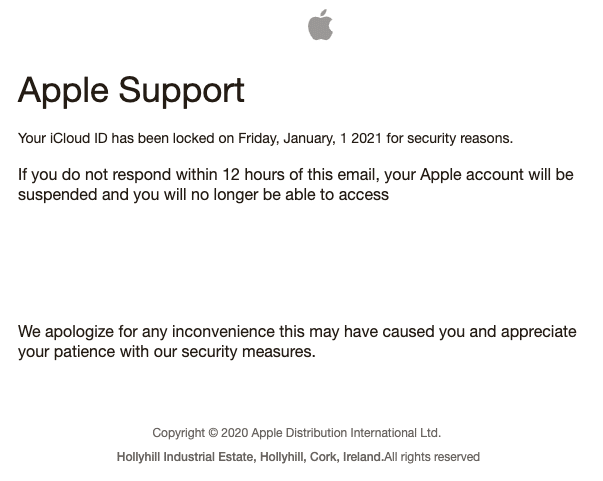
Task: Click 'Cork, Ireland' in the footer
Action: tap(345, 457)
